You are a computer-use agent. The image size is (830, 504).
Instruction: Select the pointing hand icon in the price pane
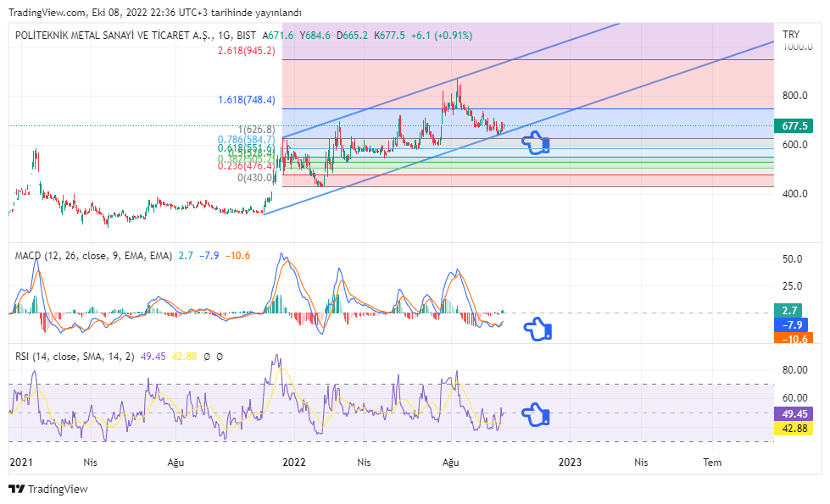click(536, 143)
